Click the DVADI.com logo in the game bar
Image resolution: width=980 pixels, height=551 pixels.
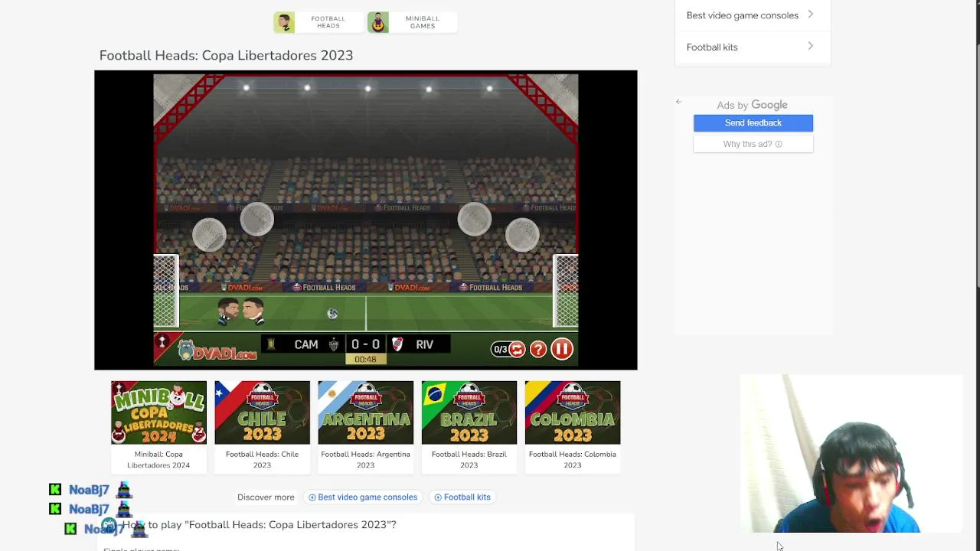pos(217,351)
